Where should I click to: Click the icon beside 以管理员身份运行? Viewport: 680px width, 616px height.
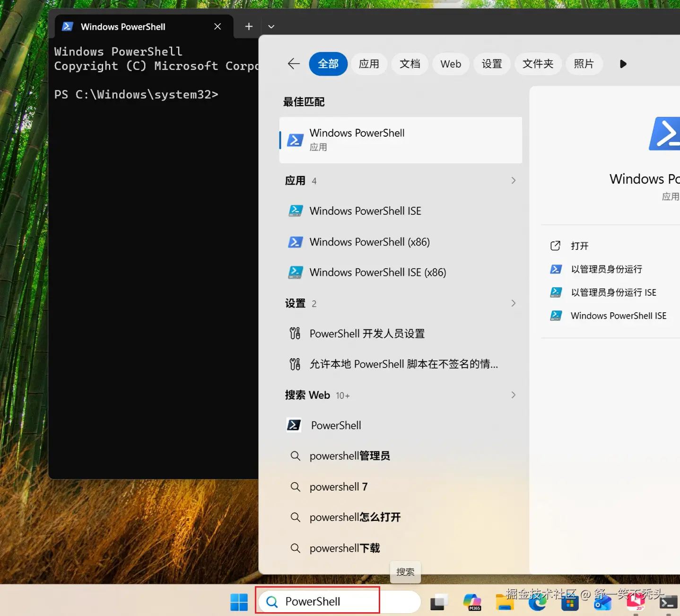click(x=556, y=269)
